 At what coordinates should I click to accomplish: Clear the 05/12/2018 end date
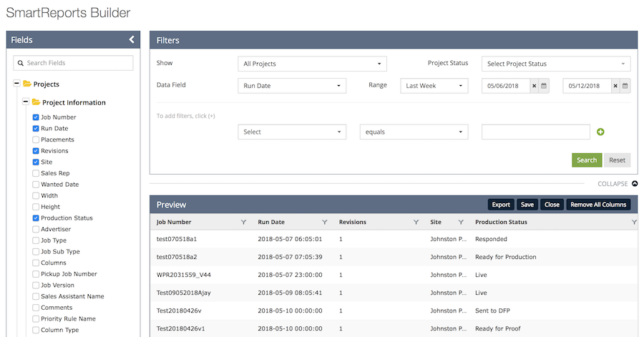click(615, 86)
